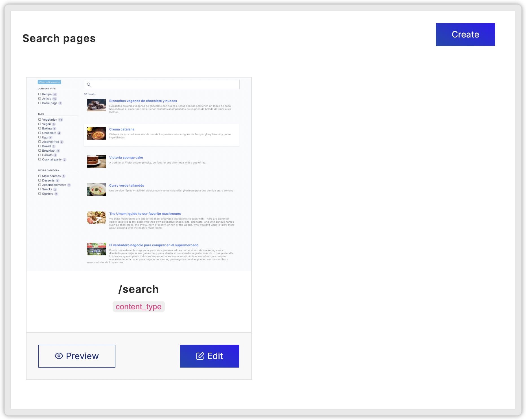Click the TAGS facet heading
The width and height of the screenshot is (526, 420).
(41, 114)
